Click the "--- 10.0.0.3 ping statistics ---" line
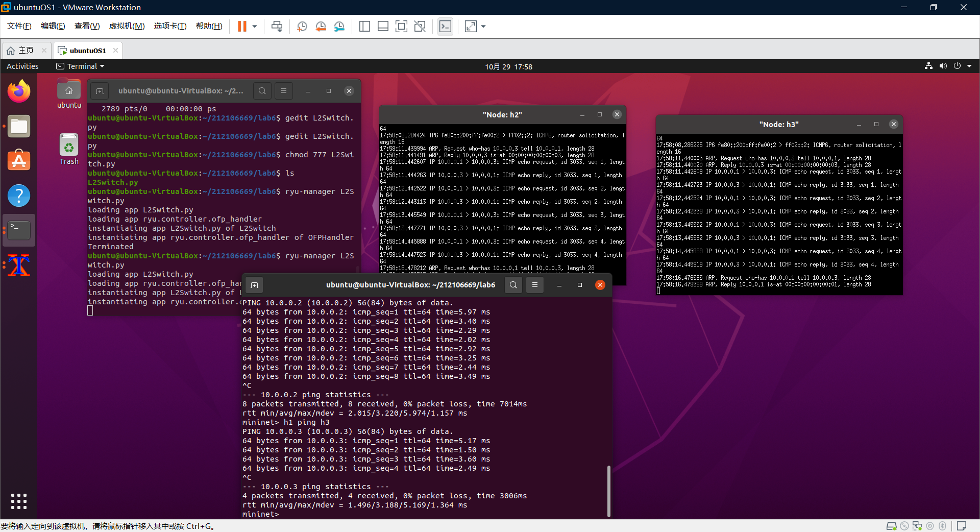The width and height of the screenshot is (980, 532). [315, 487]
